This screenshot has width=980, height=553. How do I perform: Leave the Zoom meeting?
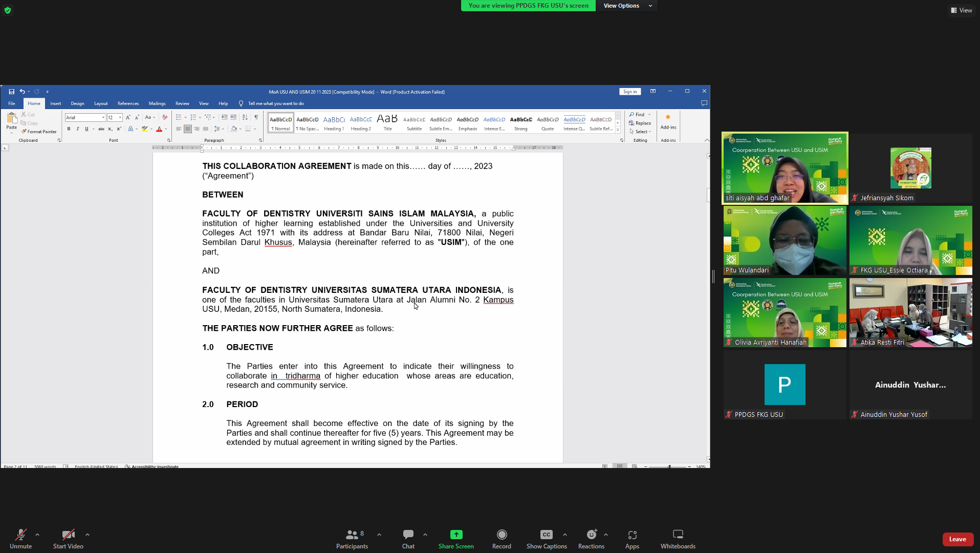coord(957,539)
